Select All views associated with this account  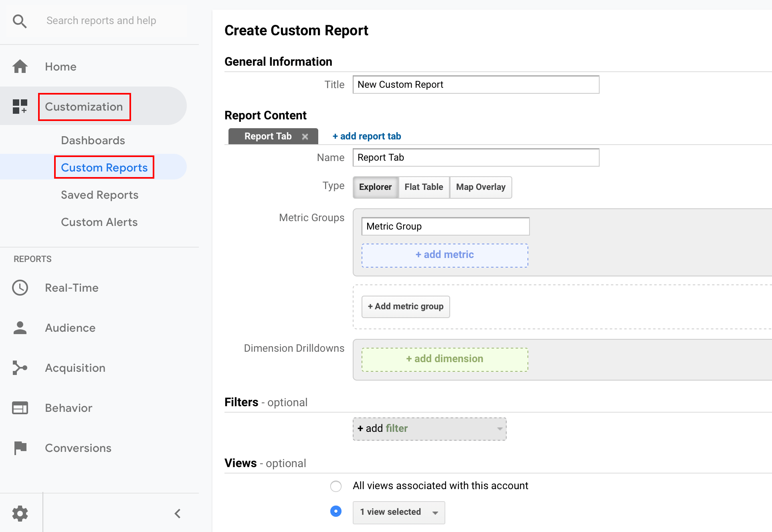click(x=336, y=486)
